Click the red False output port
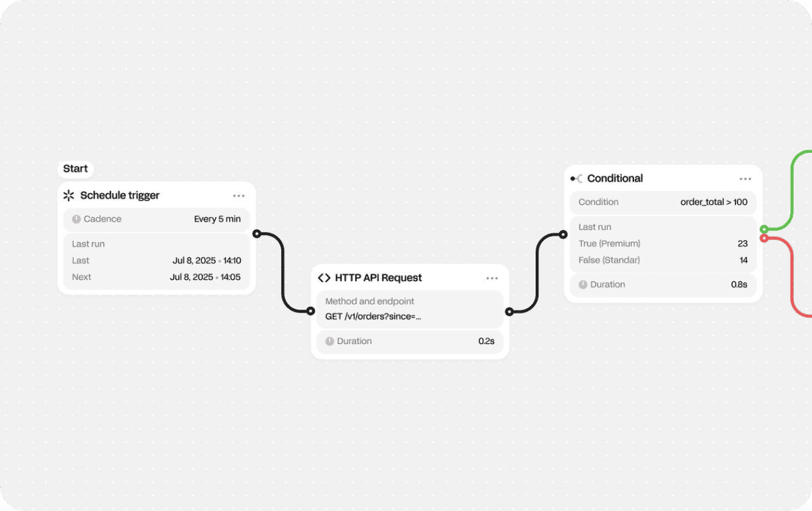This screenshot has height=511, width=812. pyautogui.click(x=764, y=238)
